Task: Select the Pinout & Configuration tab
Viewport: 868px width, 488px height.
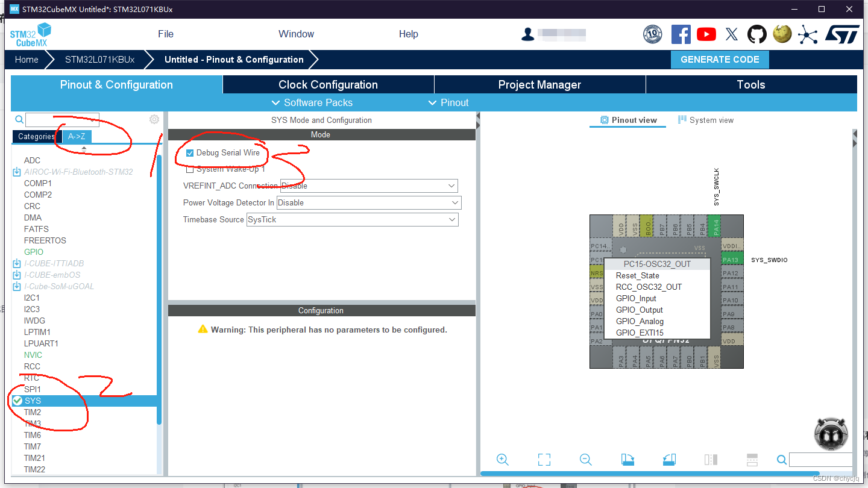Action: coord(116,84)
